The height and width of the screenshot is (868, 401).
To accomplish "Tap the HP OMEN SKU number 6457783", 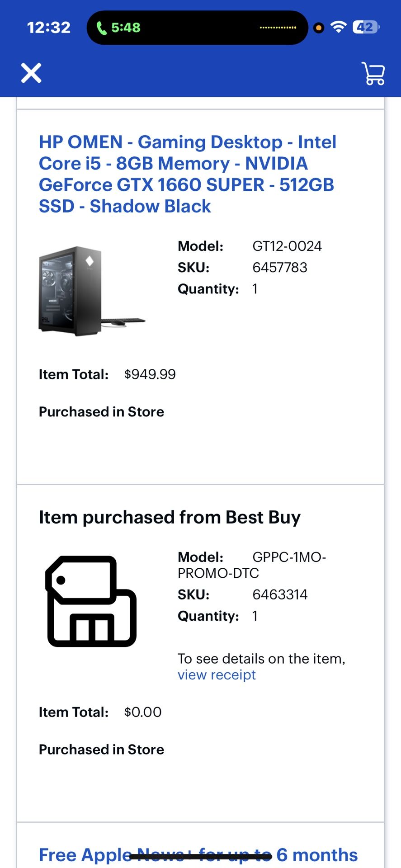I will pos(280,268).
